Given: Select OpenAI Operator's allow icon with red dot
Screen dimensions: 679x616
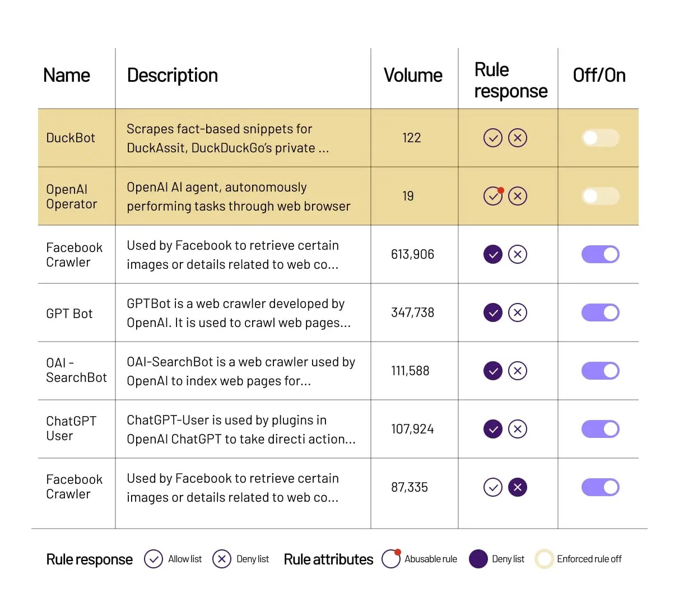Looking at the screenshot, I should point(493,196).
